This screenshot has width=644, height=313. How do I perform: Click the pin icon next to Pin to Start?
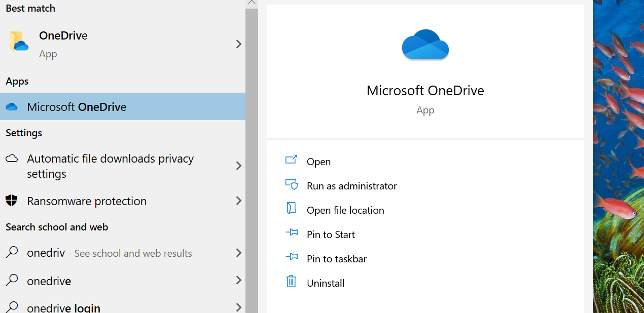point(291,233)
